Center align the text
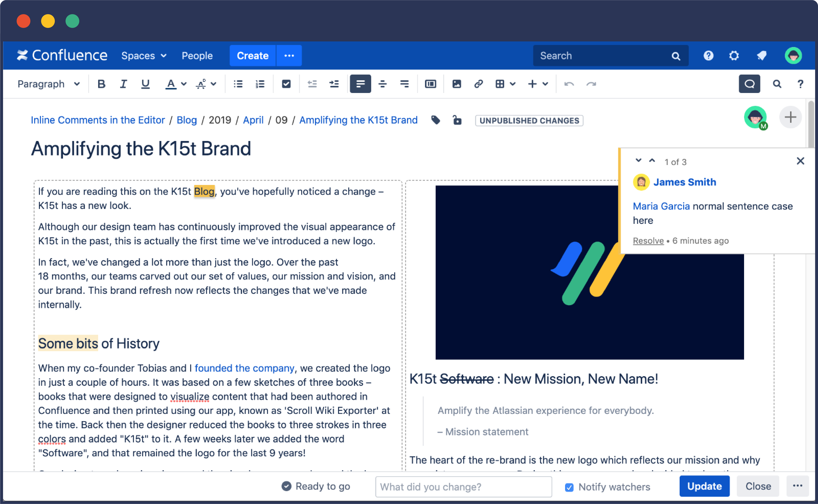The image size is (818, 504). 383,84
